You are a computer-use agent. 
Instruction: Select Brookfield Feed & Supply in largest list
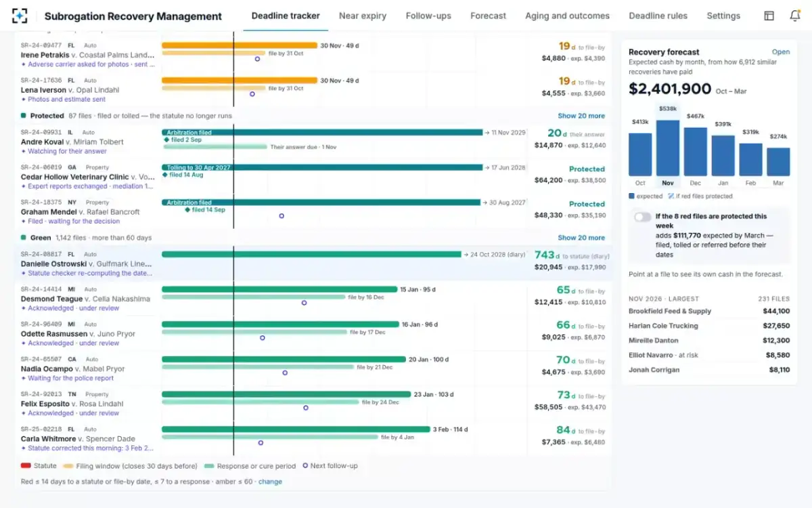point(709,312)
